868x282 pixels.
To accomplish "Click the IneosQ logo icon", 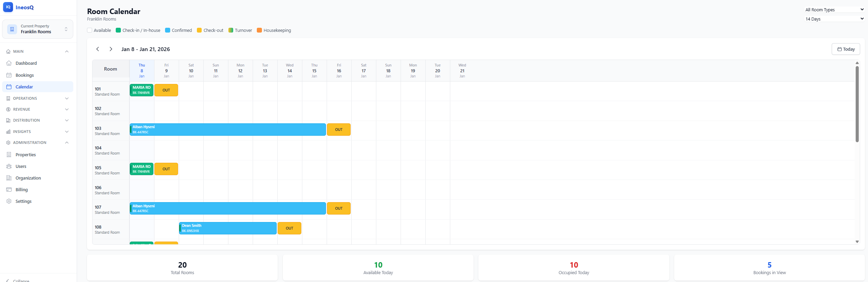I will [8, 7].
